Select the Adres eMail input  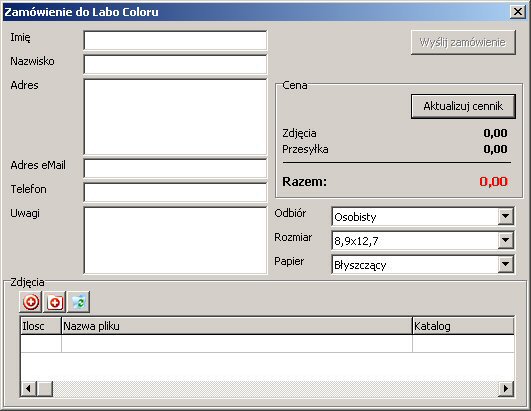coord(175,168)
